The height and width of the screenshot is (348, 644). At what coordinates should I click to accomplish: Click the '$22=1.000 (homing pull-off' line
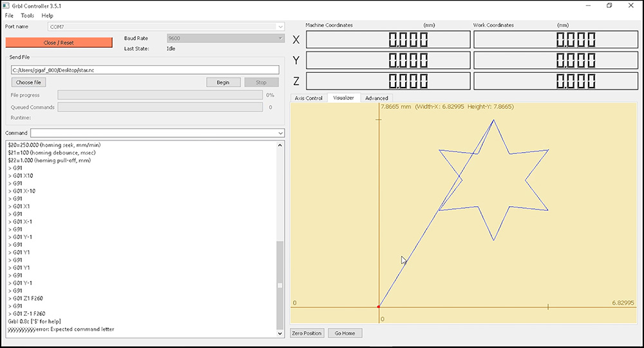pyautogui.click(x=50, y=160)
